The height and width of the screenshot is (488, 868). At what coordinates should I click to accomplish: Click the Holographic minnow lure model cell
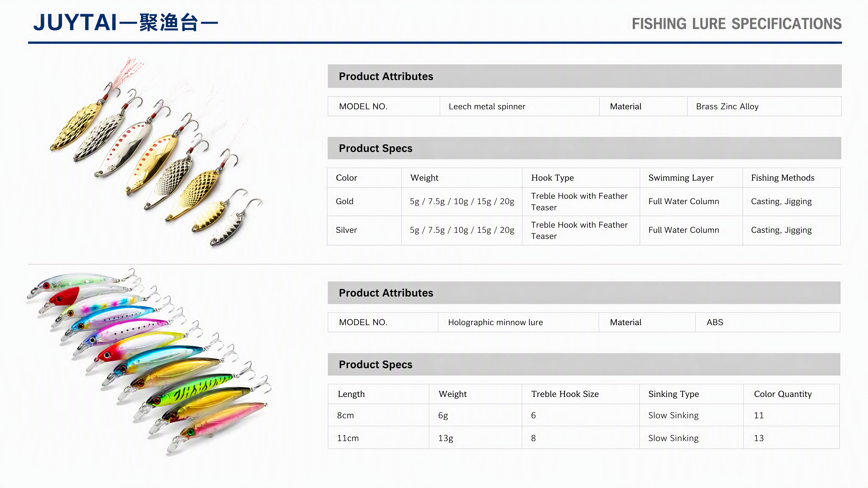[x=518, y=322]
